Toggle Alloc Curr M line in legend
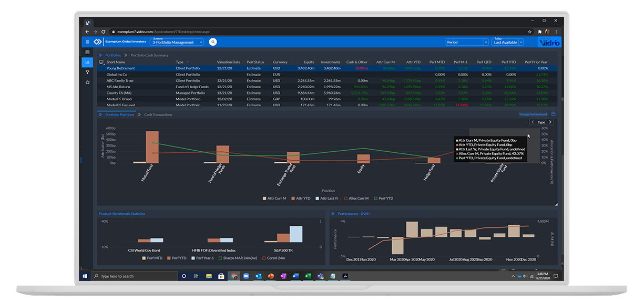The image size is (644, 302). click(x=357, y=199)
